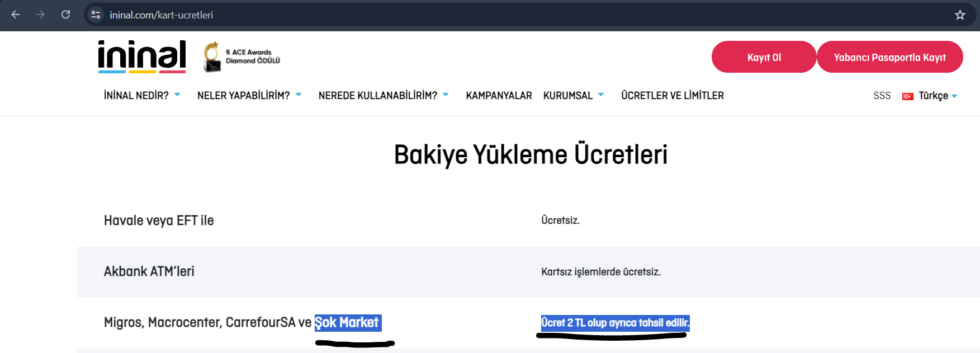Image resolution: width=980 pixels, height=353 pixels.
Task: Expand the NEREDE KULLANABİLİRİM? dropdown arrow
Action: point(446,95)
